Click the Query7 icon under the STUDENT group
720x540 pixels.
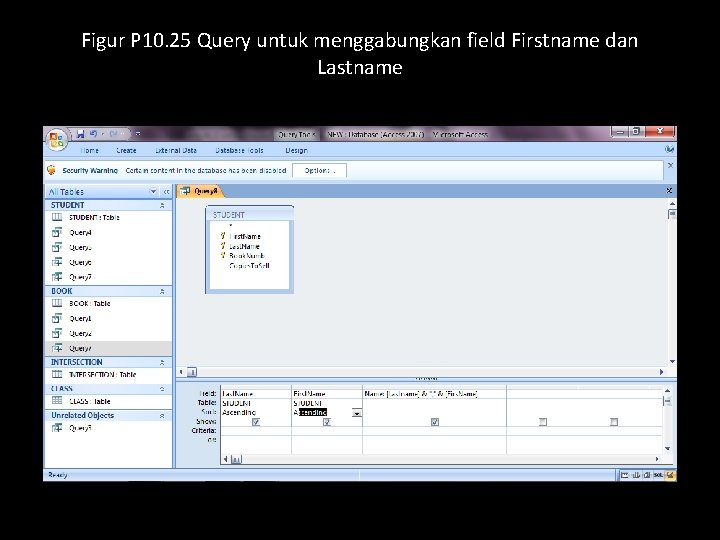[57, 277]
